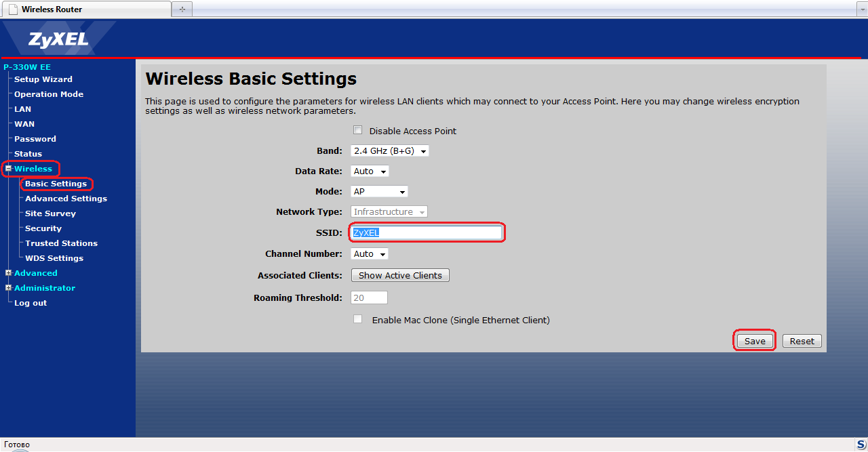Click the ZyXEL logo in the header
The width and height of the screenshot is (868, 452).
58,39
